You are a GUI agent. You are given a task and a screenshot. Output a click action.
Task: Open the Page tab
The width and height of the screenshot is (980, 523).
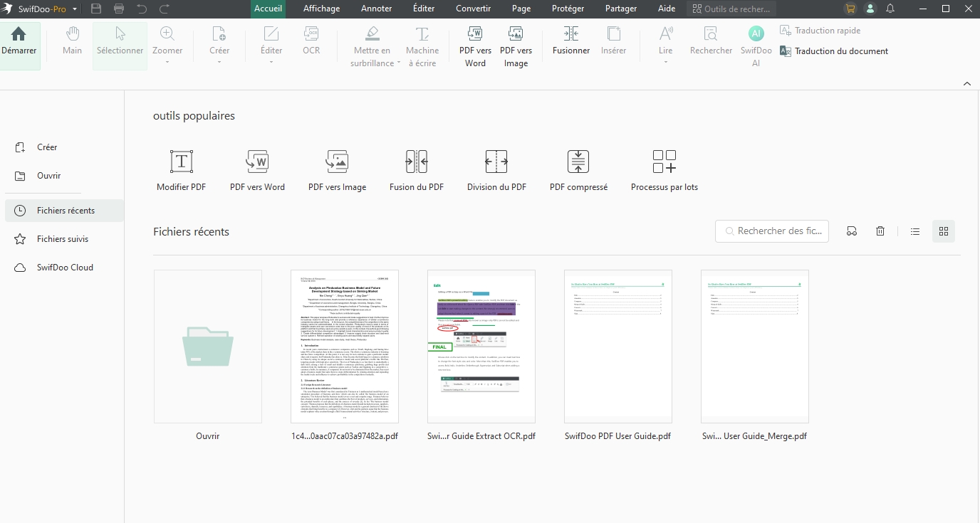(x=521, y=9)
